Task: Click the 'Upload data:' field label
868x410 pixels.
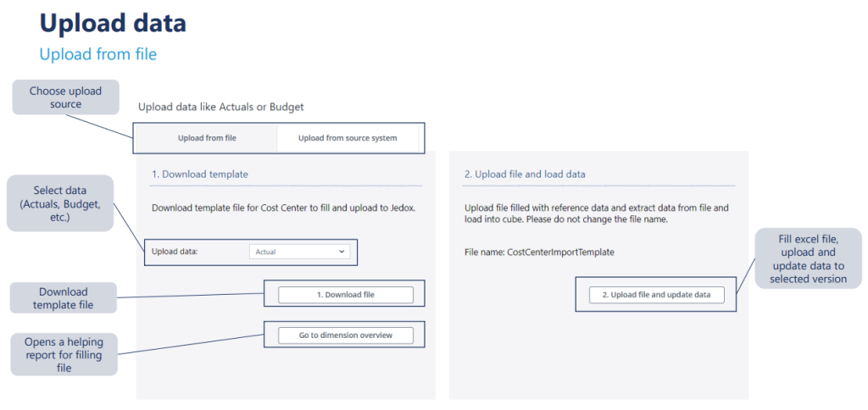Action: click(x=175, y=252)
